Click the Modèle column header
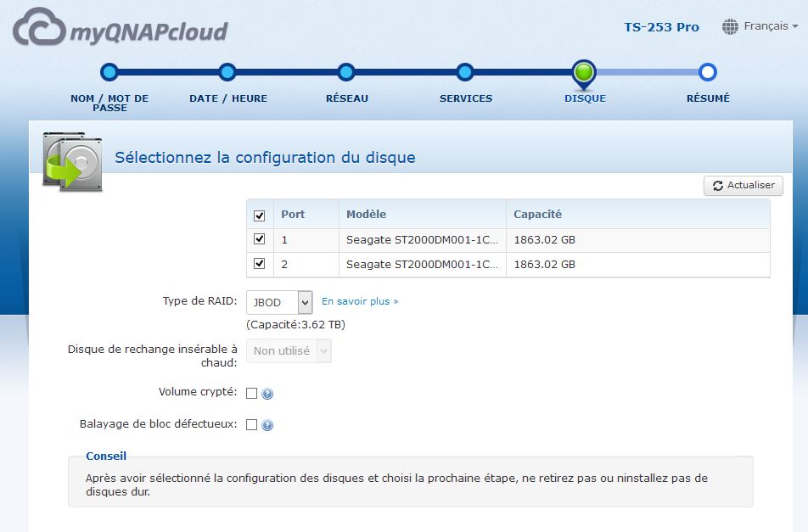This screenshot has width=808, height=532. coord(423,214)
